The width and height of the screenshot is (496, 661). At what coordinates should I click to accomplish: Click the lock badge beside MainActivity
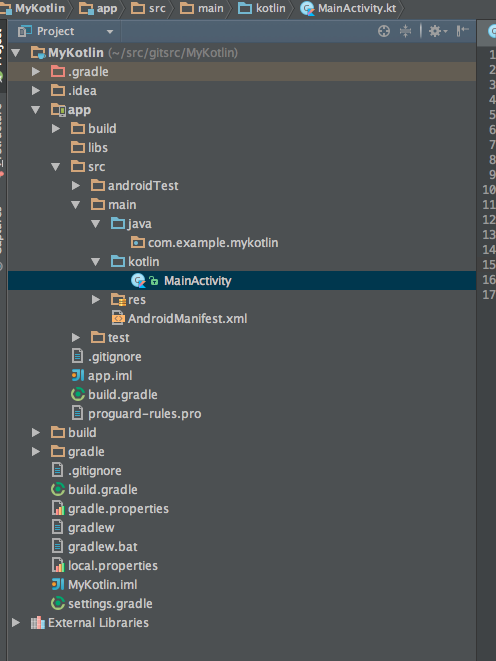tap(154, 281)
